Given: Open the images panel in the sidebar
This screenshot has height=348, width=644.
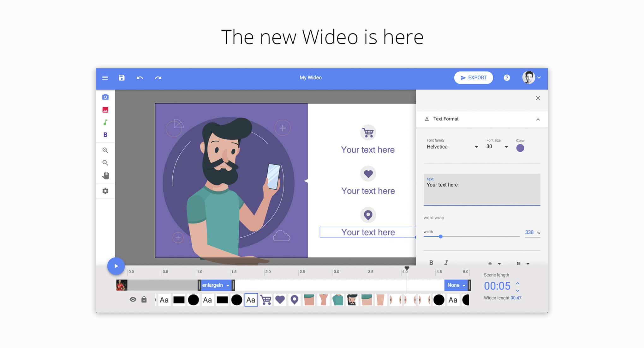Looking at the screenshot, I should click(105, 109).
